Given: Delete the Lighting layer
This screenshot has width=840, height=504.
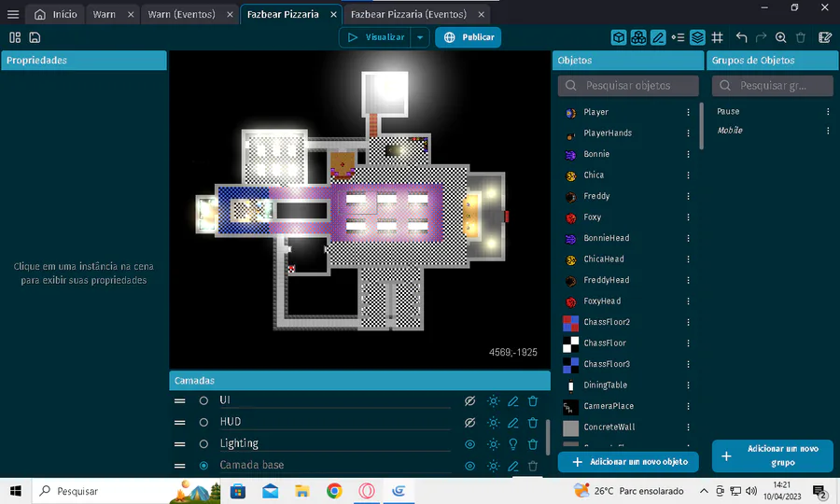Looking at the screenshot, I should tap(533, 444).
